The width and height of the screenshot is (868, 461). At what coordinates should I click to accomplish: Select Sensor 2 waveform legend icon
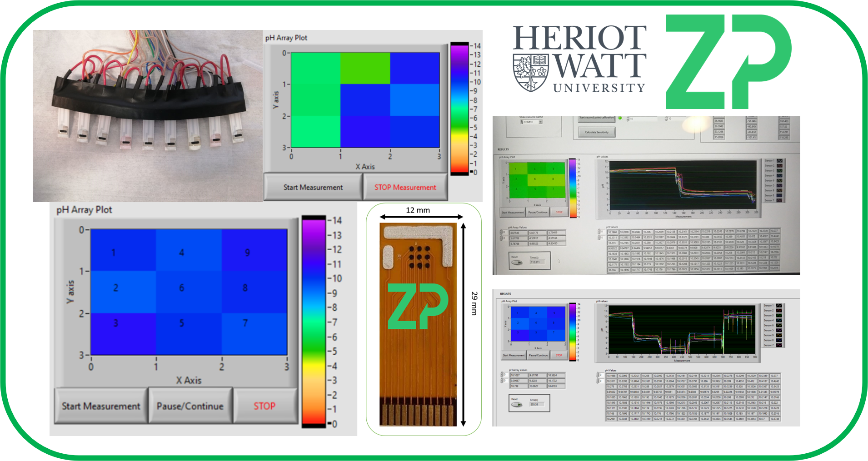(779, 165)
